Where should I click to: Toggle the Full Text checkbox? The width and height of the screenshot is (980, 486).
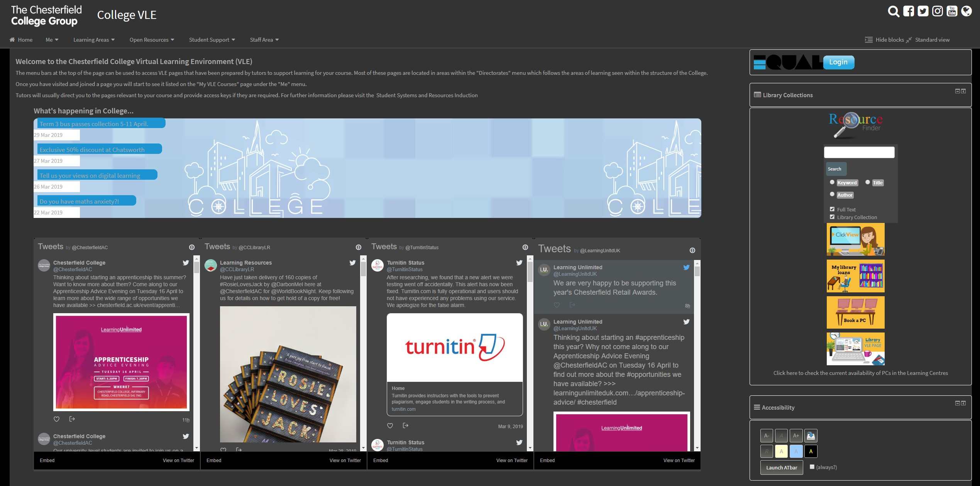pos(832,209)
